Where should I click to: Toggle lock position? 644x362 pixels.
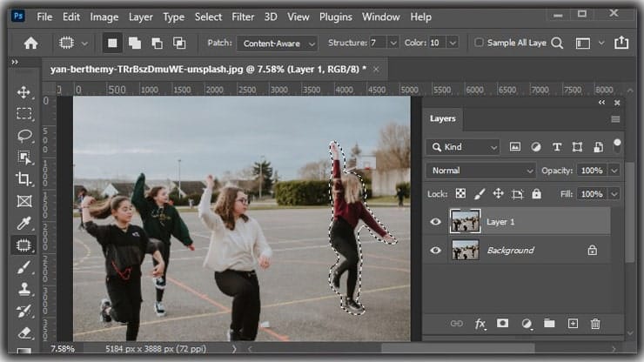tap(498, 193)
